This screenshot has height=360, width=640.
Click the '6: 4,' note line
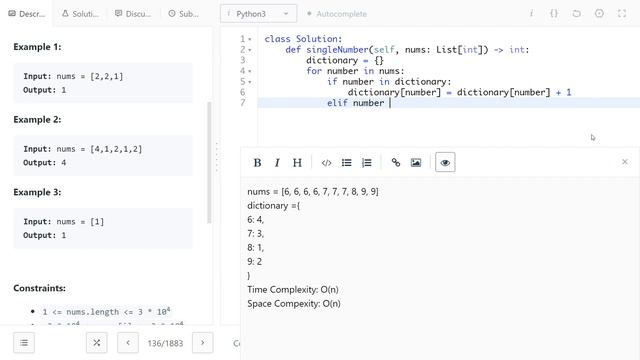coord(256,220)
